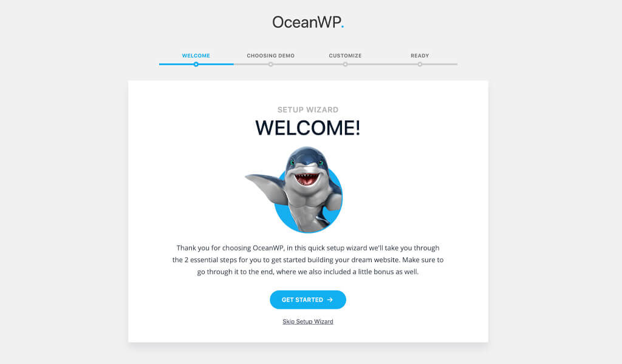Screen dimensions: 622x364
Task: Click the OceanWP logo text
Action: 308,22
